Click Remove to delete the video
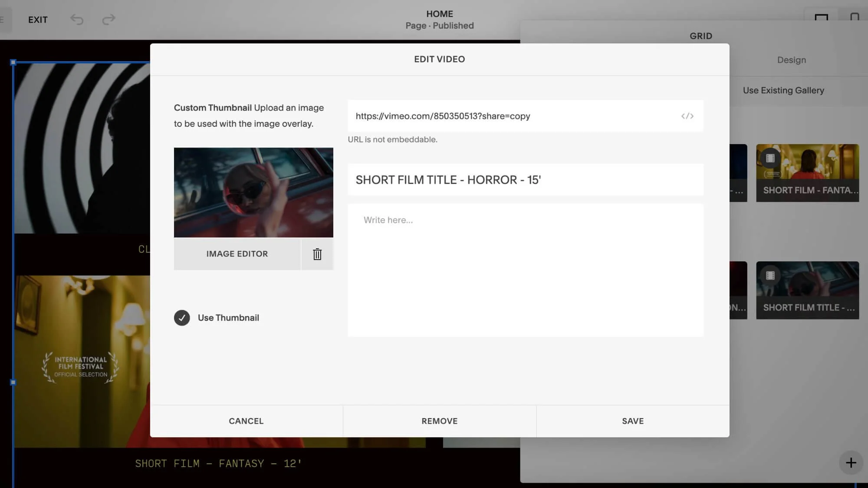Viewport: 868px width, 488px height. click(439, 421)
